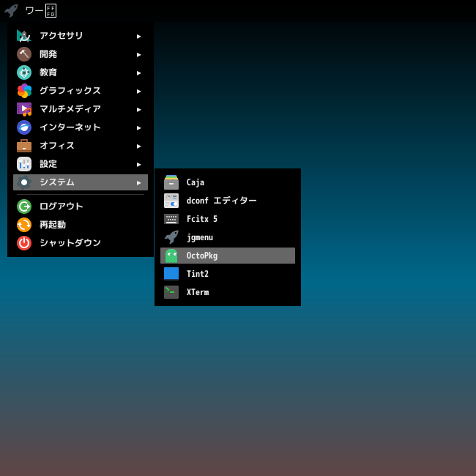Viewport: 476px width, 476px height.
Task: Click the システム submenu arrow
Action: (138, 183)
